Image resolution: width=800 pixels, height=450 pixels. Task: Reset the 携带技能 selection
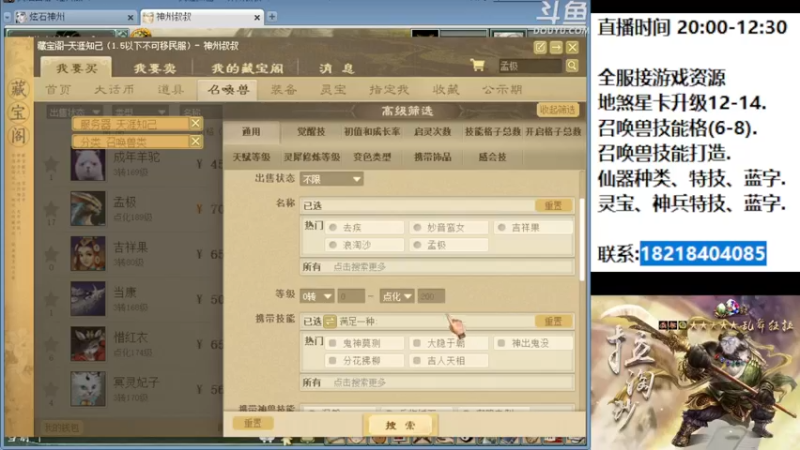click(553, 321)
